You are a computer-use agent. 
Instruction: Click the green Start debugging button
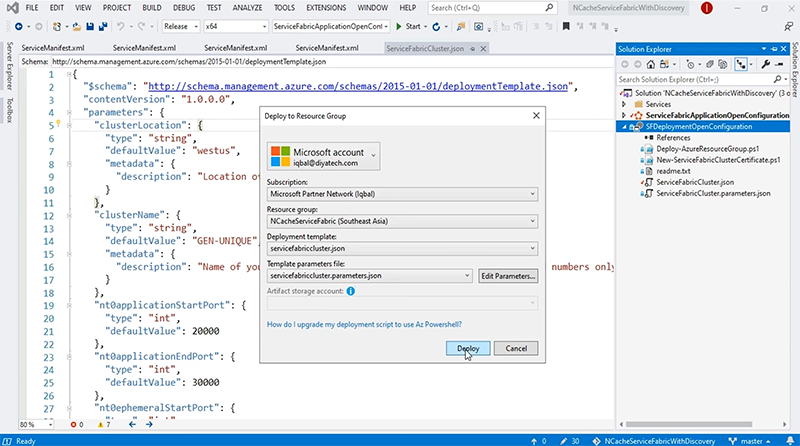[x=408, y=27]
